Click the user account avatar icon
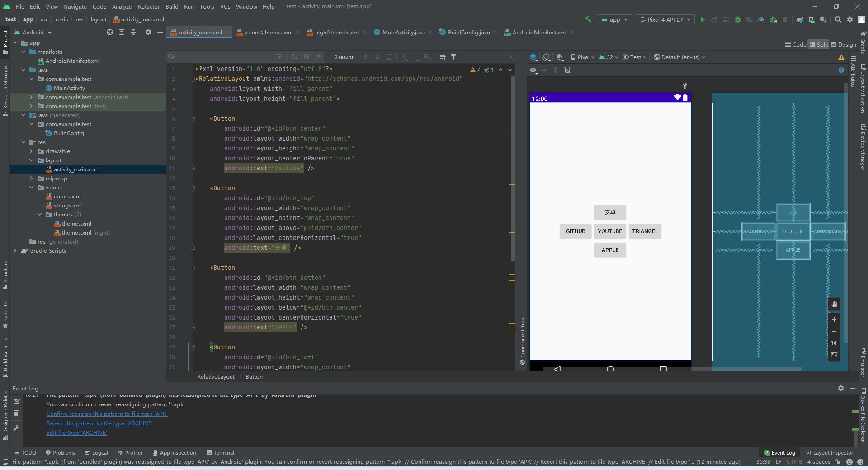Viewport: 868px width, 470px height. [862, 19]
